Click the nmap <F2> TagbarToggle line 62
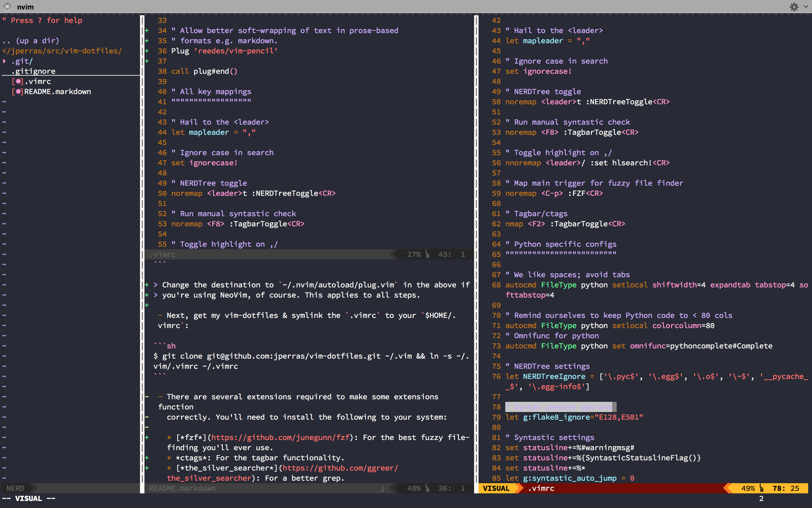812x508 pixels. coord(565,224)
